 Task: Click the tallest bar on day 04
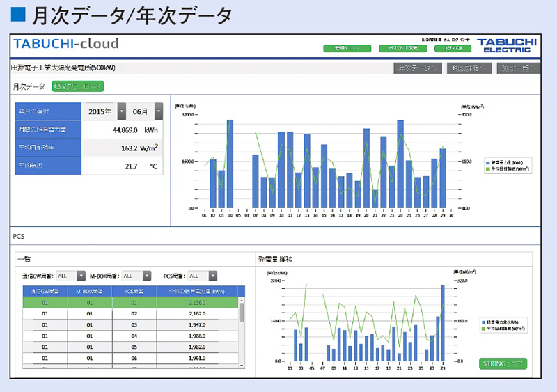point(230,164)
